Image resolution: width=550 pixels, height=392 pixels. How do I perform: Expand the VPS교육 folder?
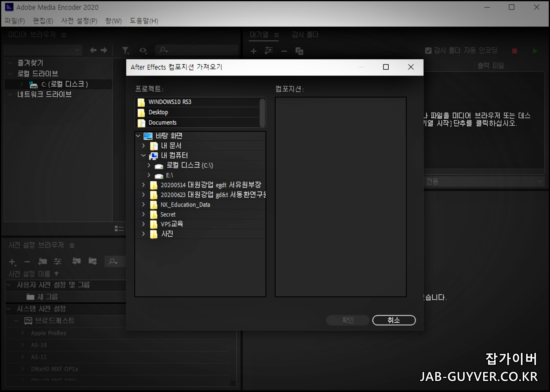(x=143, y=224)
